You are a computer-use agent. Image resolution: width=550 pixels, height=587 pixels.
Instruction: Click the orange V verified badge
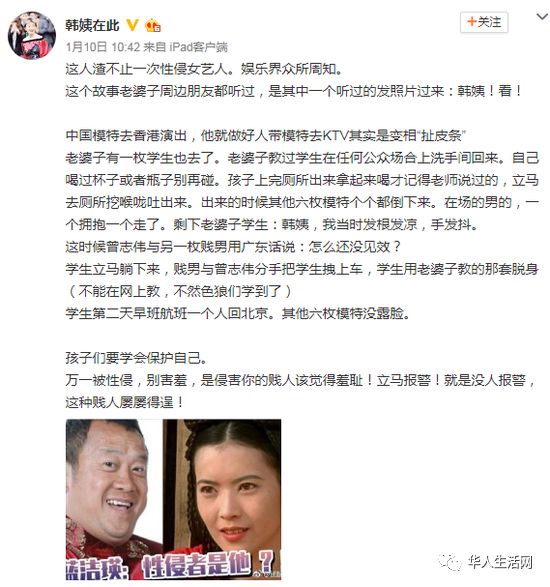click(x=133, y=25)
